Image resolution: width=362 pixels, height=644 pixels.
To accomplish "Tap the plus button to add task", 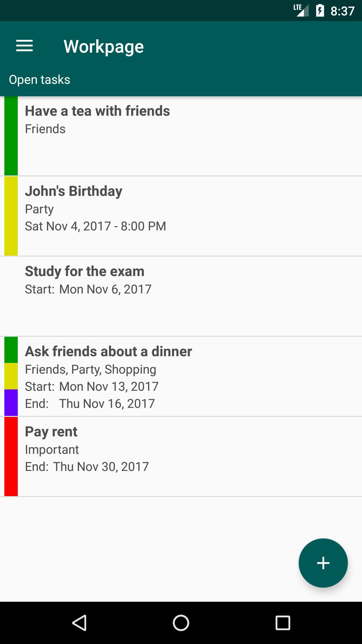I will pos(323,563).
